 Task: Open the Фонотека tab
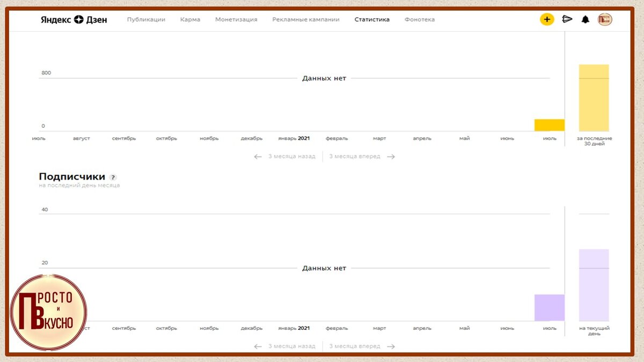pyautogui.click(x=420, y=19)
